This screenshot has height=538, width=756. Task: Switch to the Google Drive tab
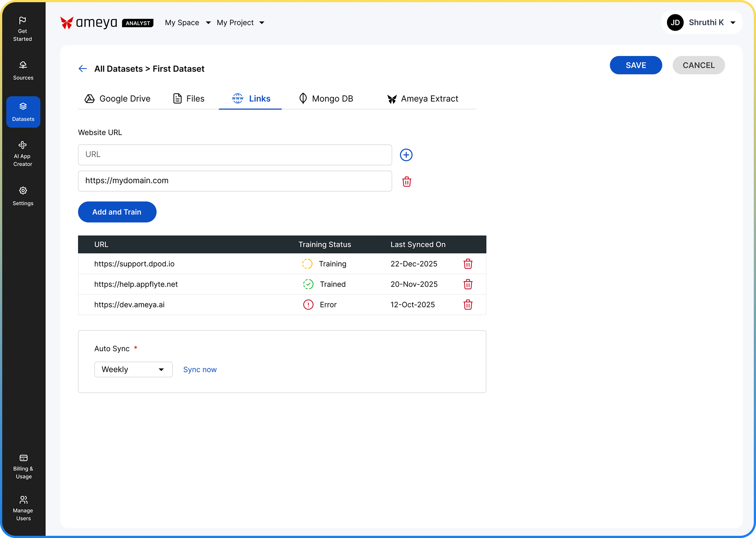118,99
